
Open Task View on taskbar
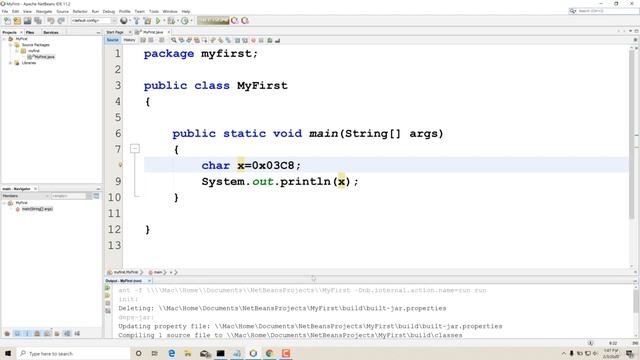click(155, 353)
